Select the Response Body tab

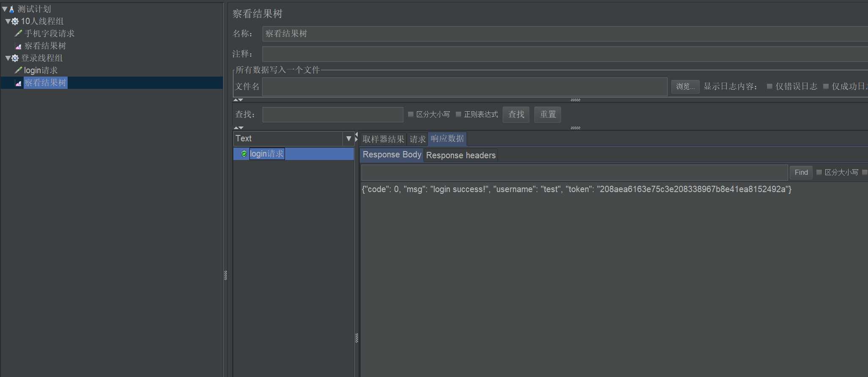click(392, 155)
